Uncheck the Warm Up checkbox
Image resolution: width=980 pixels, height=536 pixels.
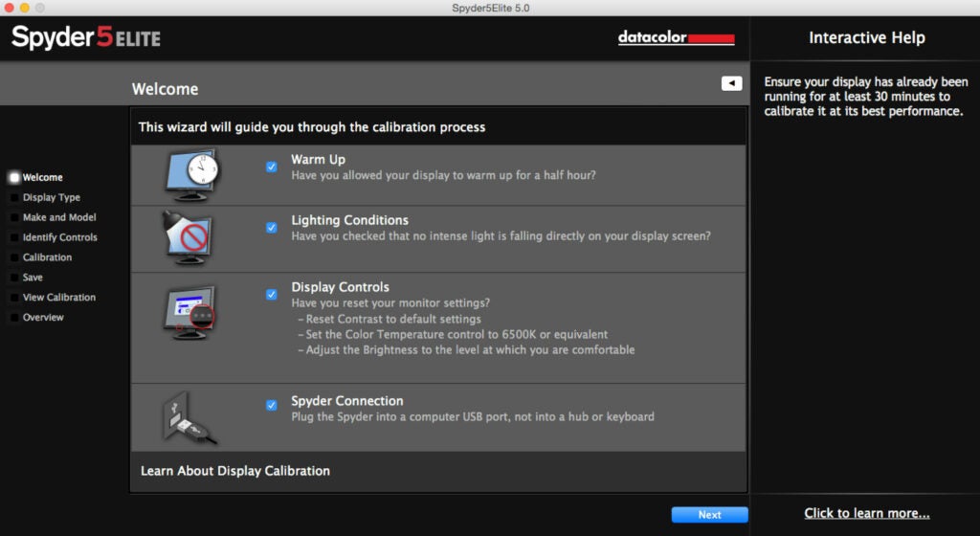point(271,167)
